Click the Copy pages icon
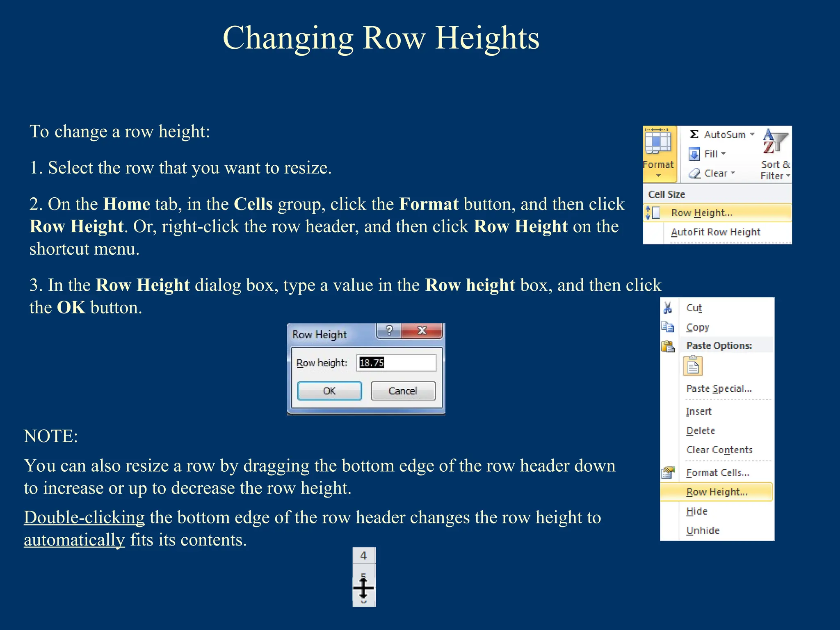Screen dimensions: 840x630 point(668,327)
